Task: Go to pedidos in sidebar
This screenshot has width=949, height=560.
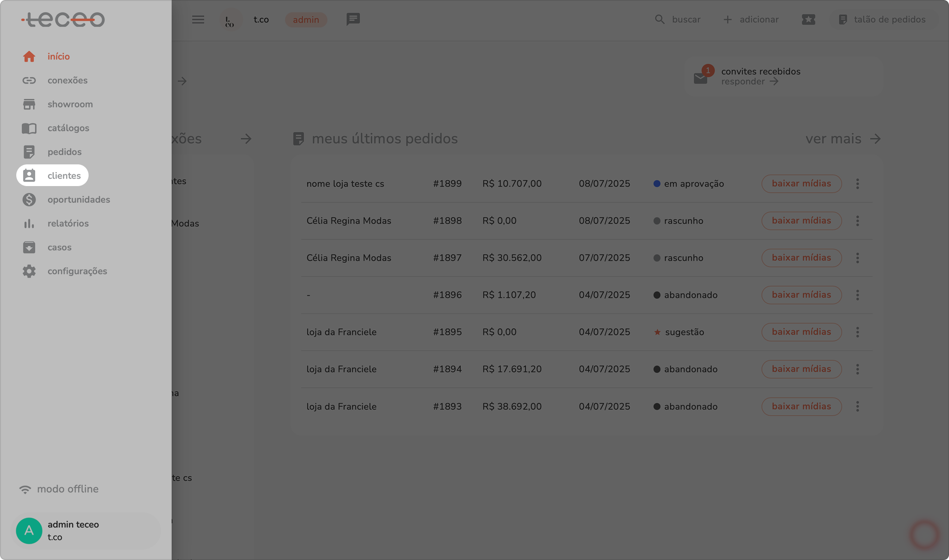Action: tap(64, 152)
